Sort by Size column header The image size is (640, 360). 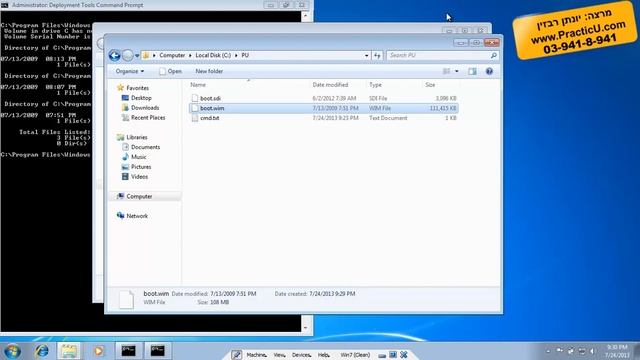pos(430,85)
